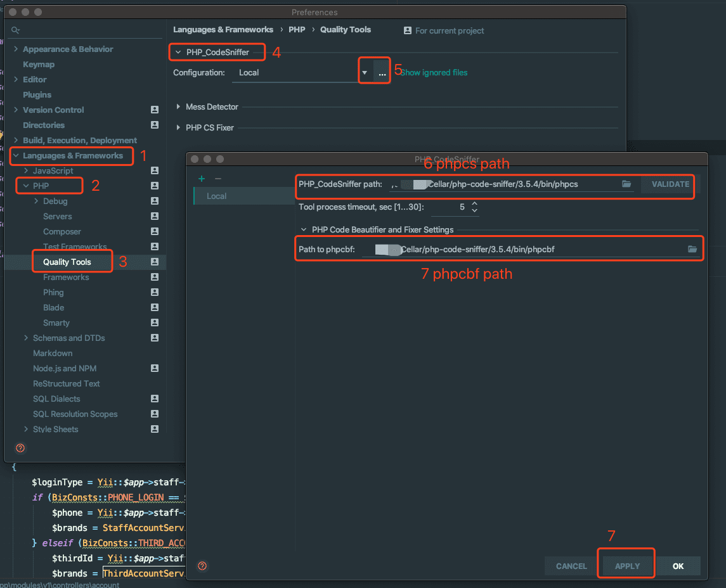Expand the PHP CS Fixer section
The width and height of the screenshot is (726, 588).
click(x=178, y=128)
